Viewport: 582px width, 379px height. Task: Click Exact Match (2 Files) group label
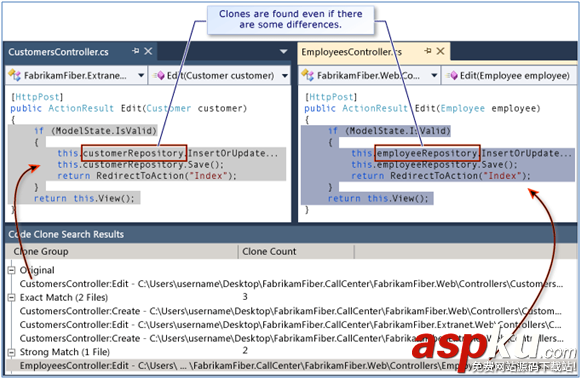coord(64,297)
